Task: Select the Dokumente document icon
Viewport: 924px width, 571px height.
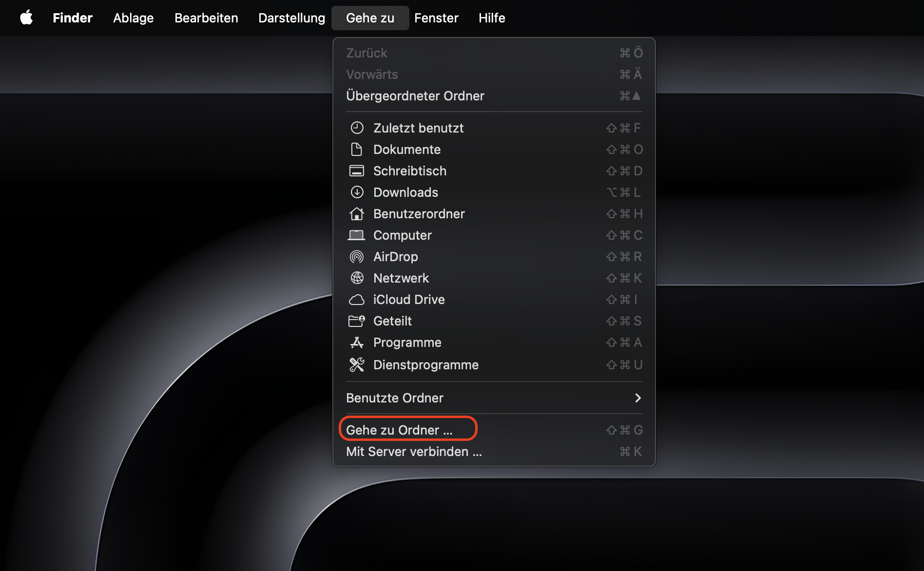Action: click(x=357, y=149)
